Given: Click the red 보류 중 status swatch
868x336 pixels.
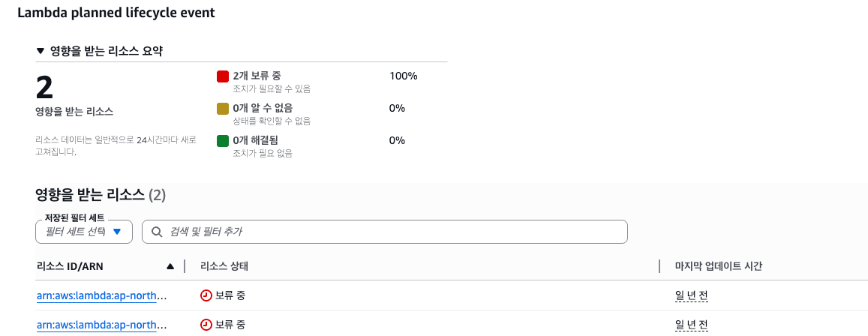Looking at the screenshot, I should point(223,76).
